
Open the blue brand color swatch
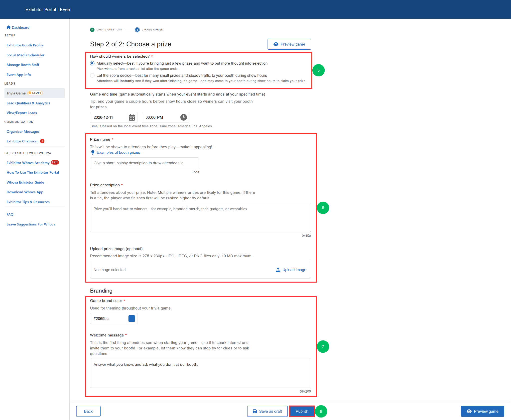[x=132, y=318]
